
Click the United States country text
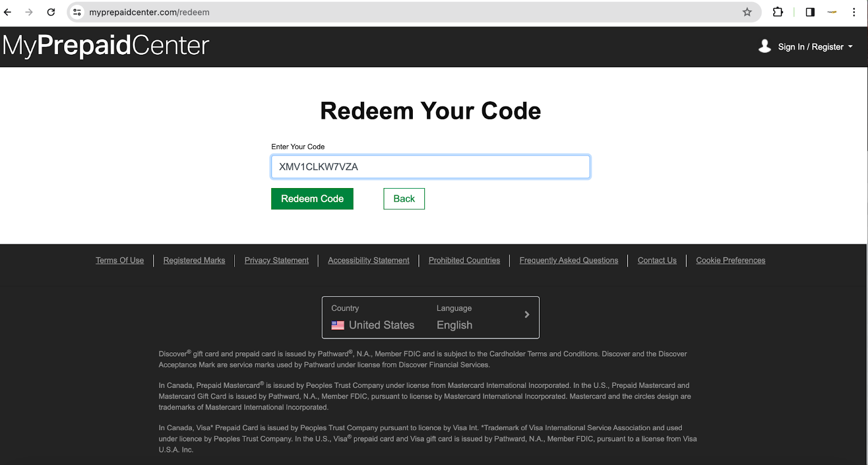[x=381, y=325]
